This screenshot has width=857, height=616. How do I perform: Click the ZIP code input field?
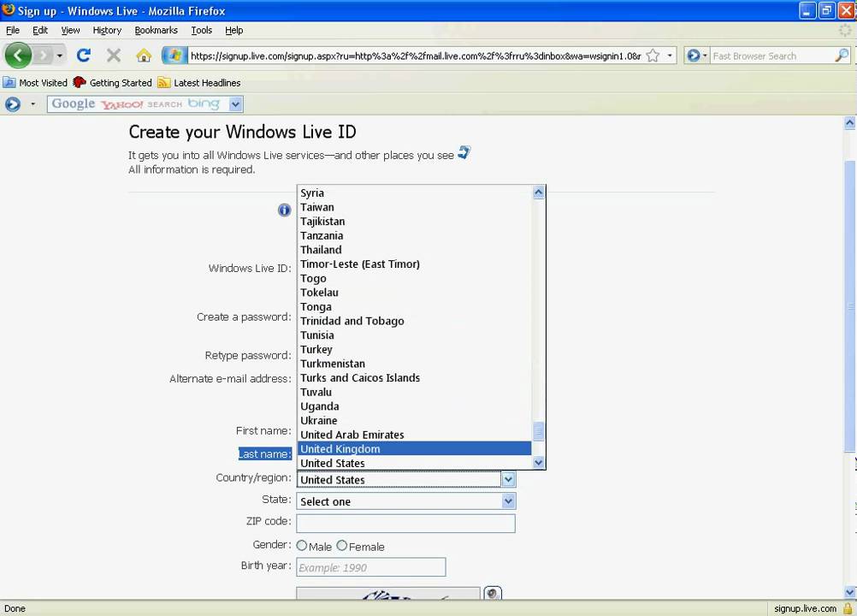point(405,523)
